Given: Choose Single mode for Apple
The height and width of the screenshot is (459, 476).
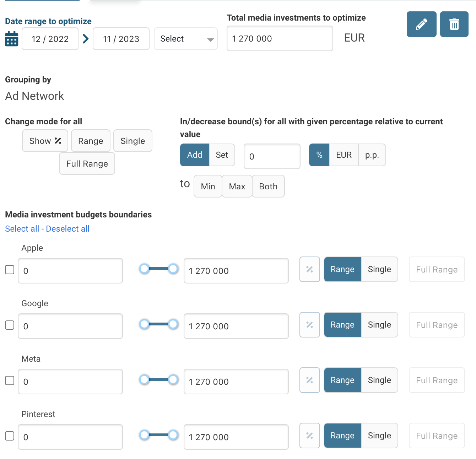Looking at the screenshot, I should tap(379, 269).
